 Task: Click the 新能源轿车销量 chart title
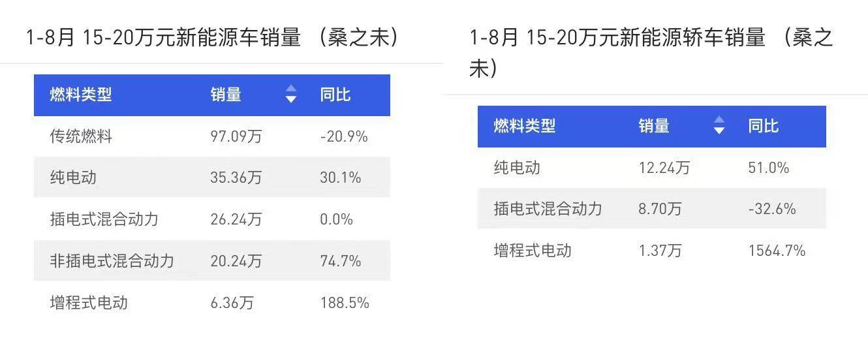tap(650, 38)
